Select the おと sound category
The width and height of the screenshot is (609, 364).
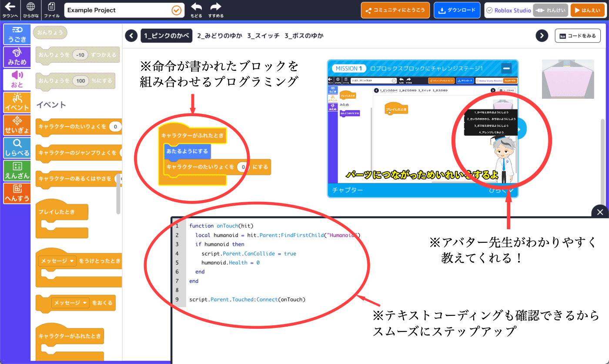17,80
